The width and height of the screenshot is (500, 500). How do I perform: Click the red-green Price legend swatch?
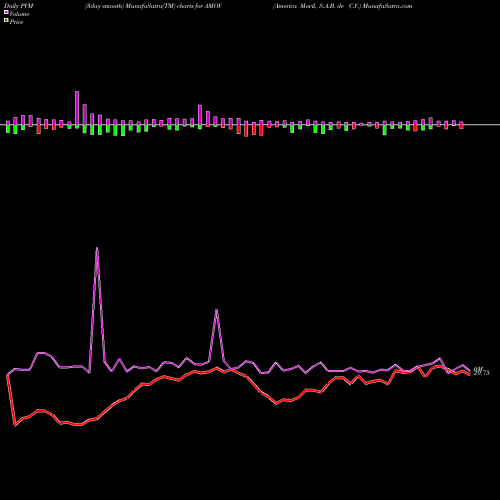pos(6,21)
